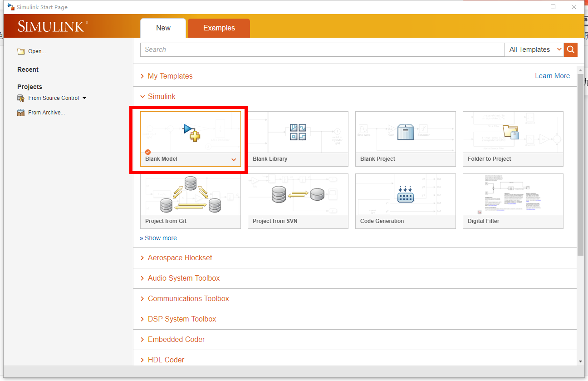
Task: Click the Open folder icon
Action: (21, 51)
